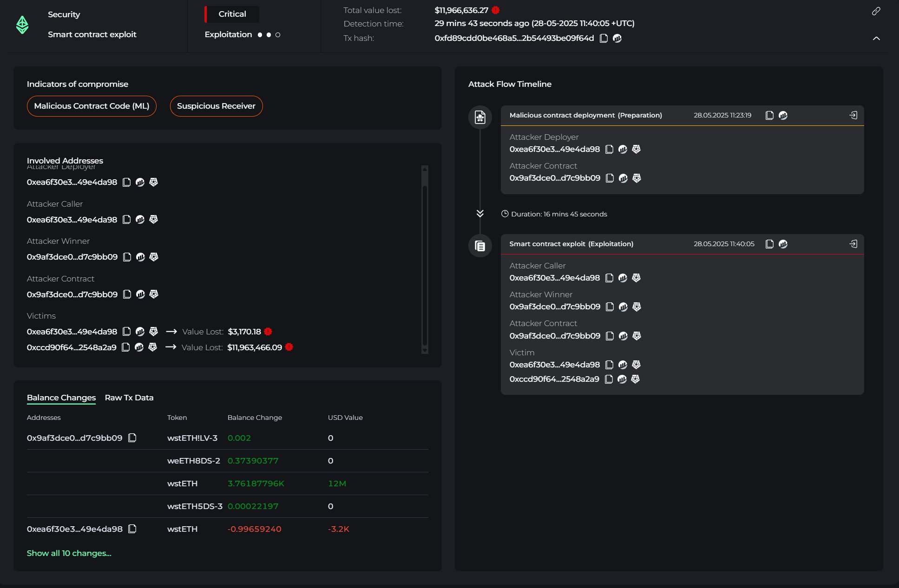
Task: Copy the Tx hash in header
Action: point(604,39)
